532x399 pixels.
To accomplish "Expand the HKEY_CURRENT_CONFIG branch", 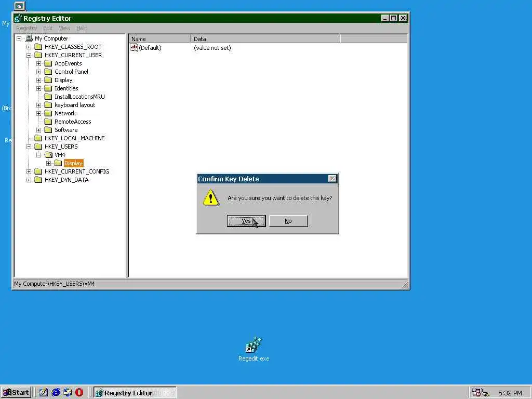I will 29,171.
